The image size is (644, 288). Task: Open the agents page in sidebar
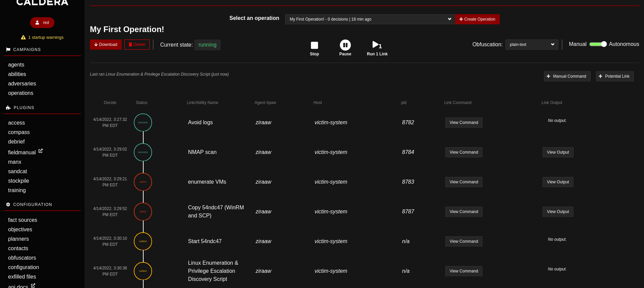click(16, 64)
